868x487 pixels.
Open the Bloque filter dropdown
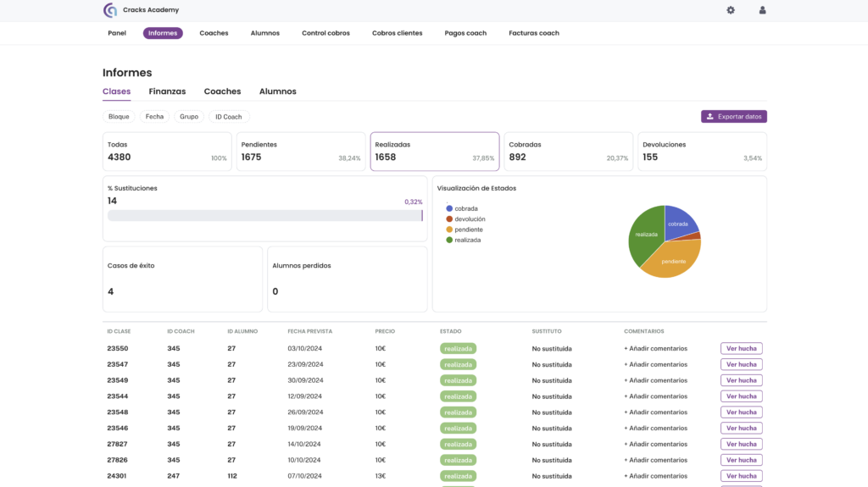119,117
